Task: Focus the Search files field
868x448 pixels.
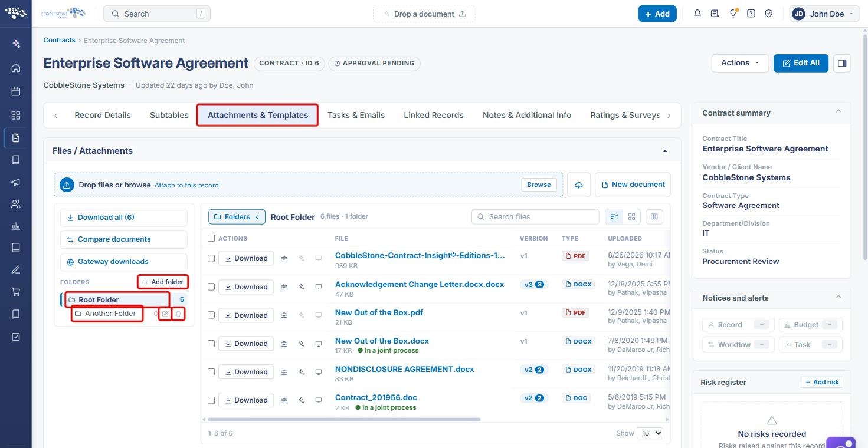Action: [x=536, y=217]
